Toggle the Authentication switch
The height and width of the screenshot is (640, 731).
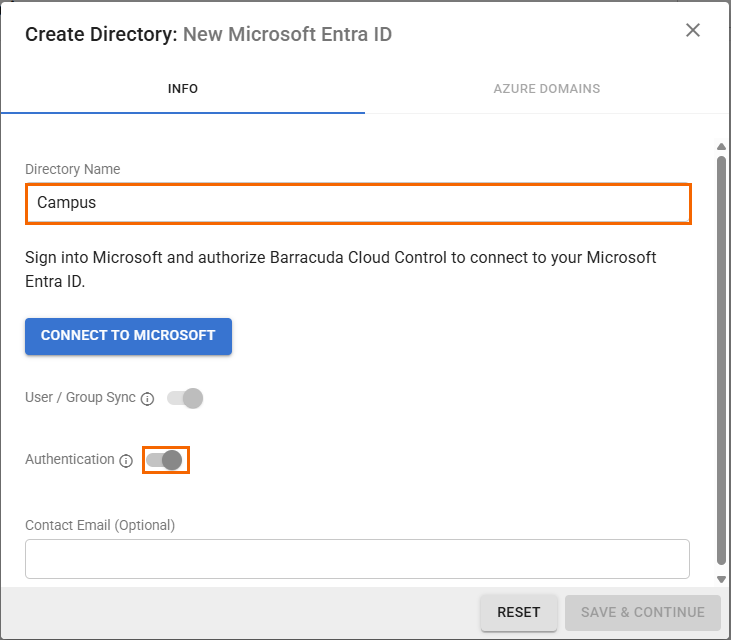[164, 460]
